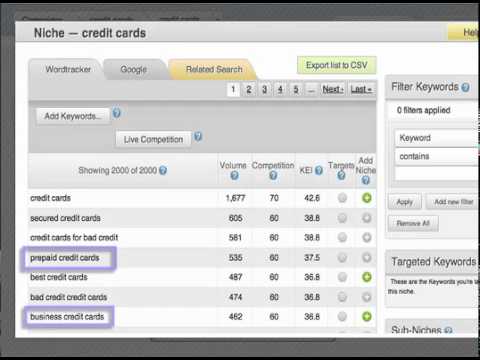480x360 pixels.
Task: Jump to the Last results page
Action: click(361, 89)
